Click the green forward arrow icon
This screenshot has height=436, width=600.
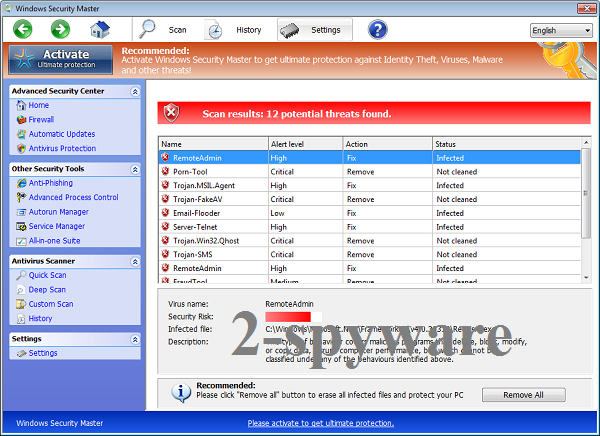[60, 29]
